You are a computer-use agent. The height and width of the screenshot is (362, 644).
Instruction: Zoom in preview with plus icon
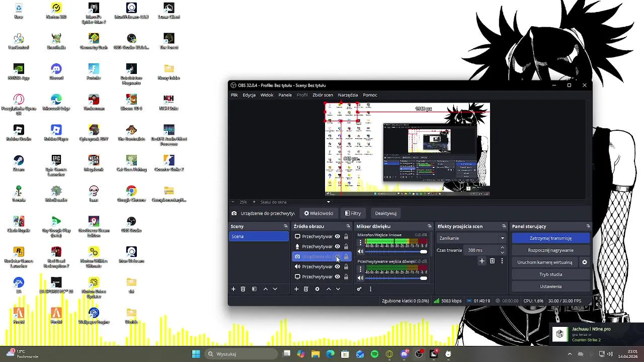coord(254,202)
